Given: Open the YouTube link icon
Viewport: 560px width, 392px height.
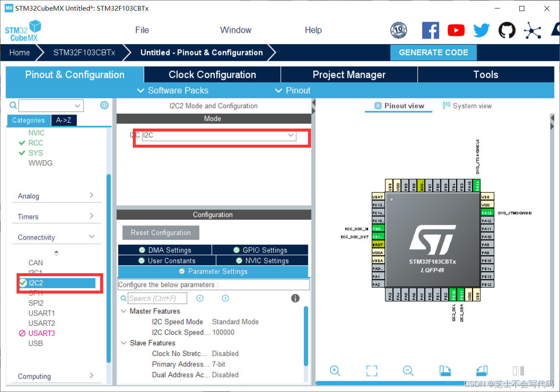Looking at the screenshot, I should [456, 30].
